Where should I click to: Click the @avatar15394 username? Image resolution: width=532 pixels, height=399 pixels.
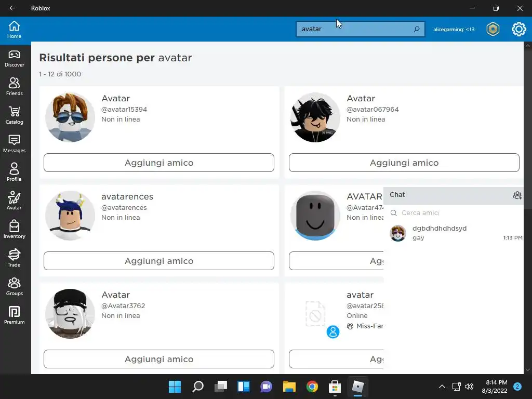tap(124, 110)
